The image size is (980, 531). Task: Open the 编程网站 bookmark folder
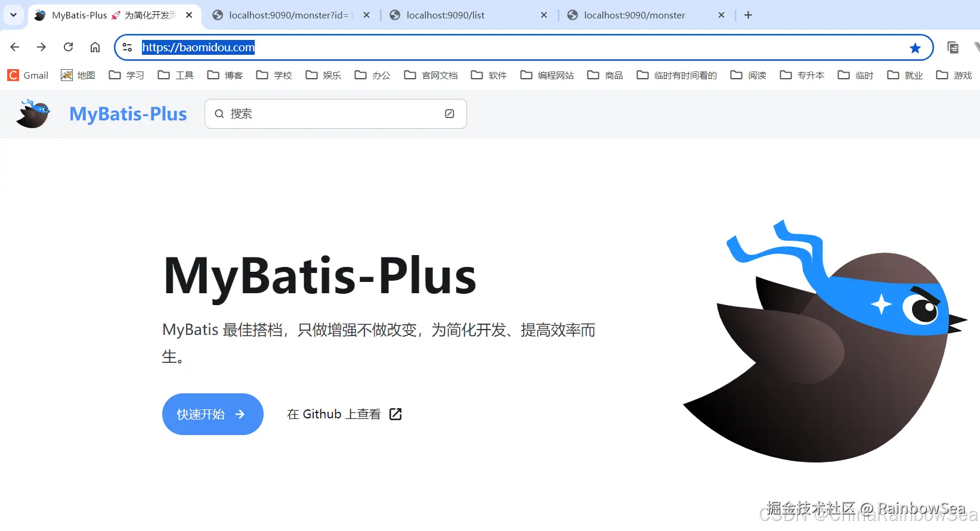coord(547,75)
